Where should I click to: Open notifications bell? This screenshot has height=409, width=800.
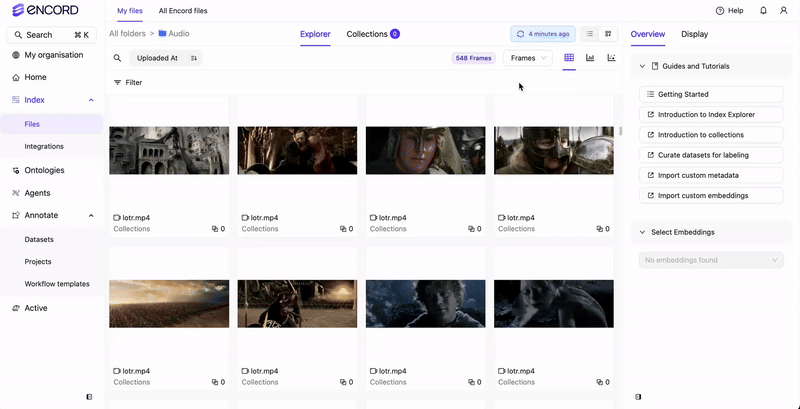tap(763, 11)
